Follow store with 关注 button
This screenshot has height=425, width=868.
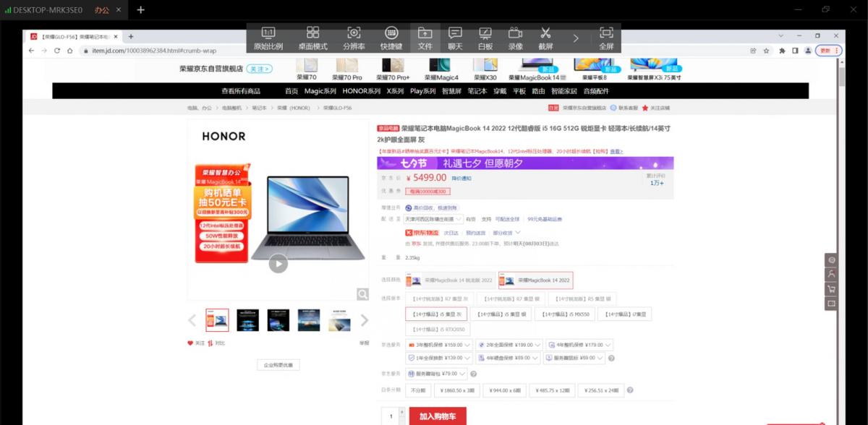(260, 69)
